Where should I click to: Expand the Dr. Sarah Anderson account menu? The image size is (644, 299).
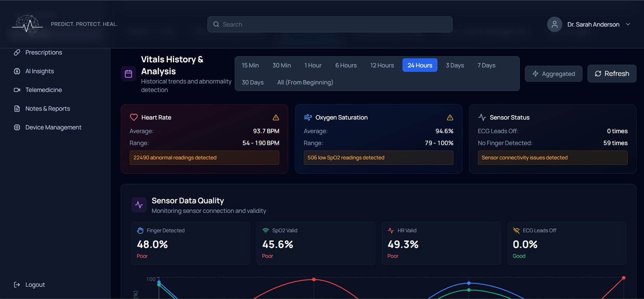[x=628, y=25]
